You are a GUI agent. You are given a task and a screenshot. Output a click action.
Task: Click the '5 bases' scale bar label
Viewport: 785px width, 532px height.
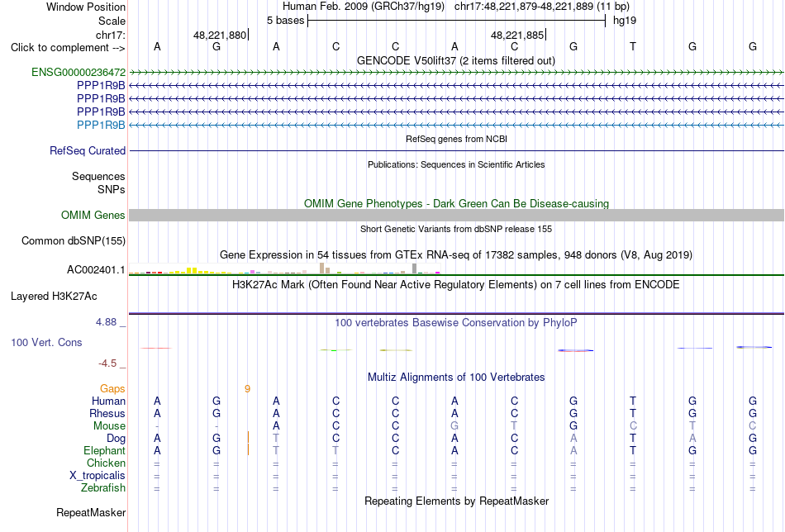point(285,21)
